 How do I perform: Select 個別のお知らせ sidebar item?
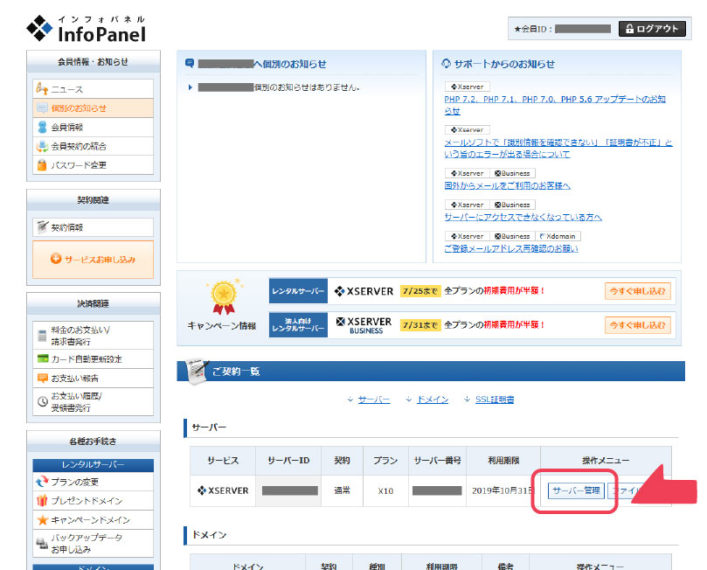coord(93,108)
